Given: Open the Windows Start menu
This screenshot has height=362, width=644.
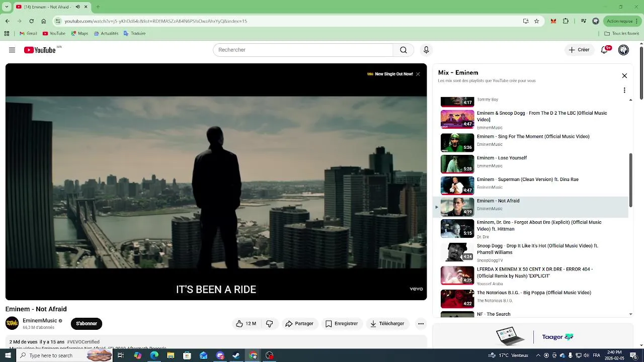Looking at the screenshot, I should coord(8,355).
